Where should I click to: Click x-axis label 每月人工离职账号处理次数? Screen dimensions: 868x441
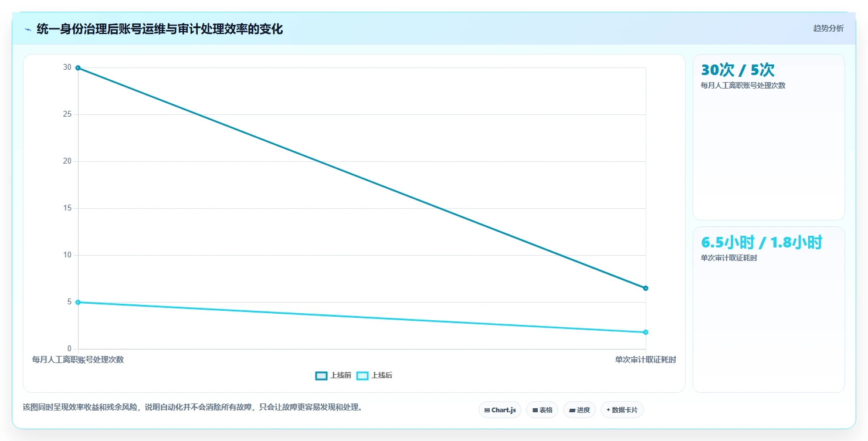(78, 359)
